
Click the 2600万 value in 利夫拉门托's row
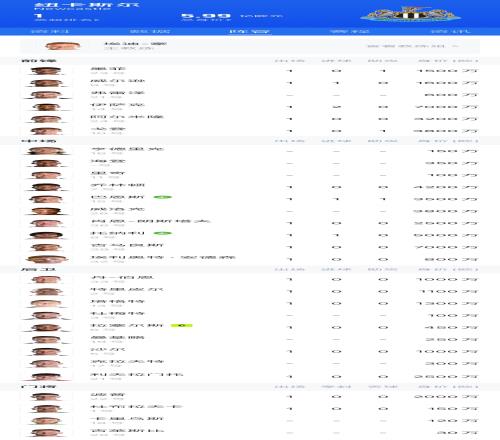tap(445, 376)
